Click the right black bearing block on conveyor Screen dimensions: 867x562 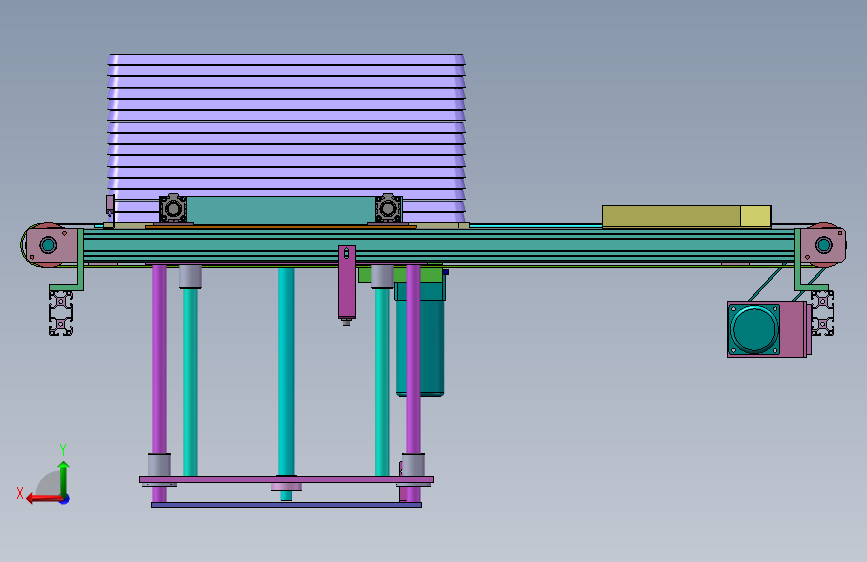tap(388, 209)
